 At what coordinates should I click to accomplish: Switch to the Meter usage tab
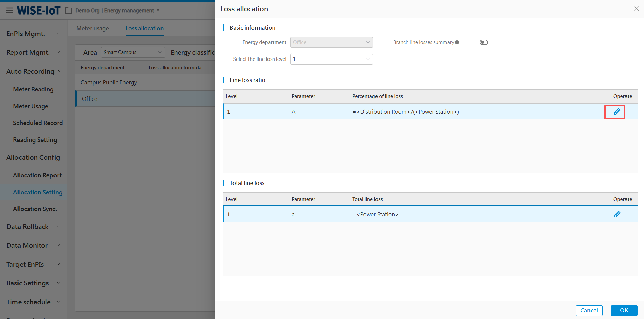coord(93,28)
